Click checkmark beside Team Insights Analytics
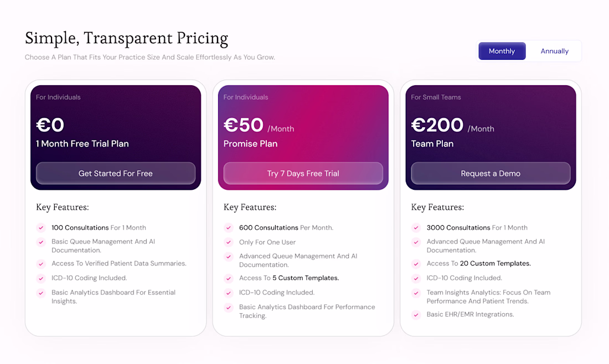Viewport: 609px width, 364px height. 416,293
